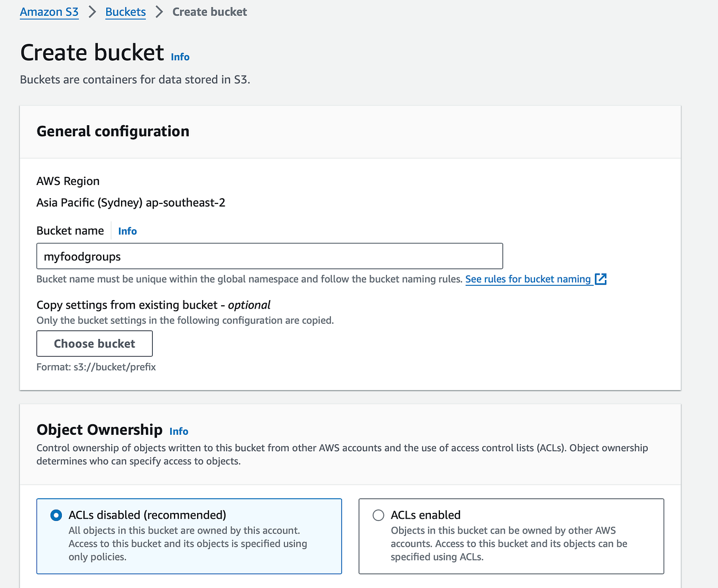
Task: Navigate to Amazon S3 via breadcrumb
Action: click(x=49, y=11)
